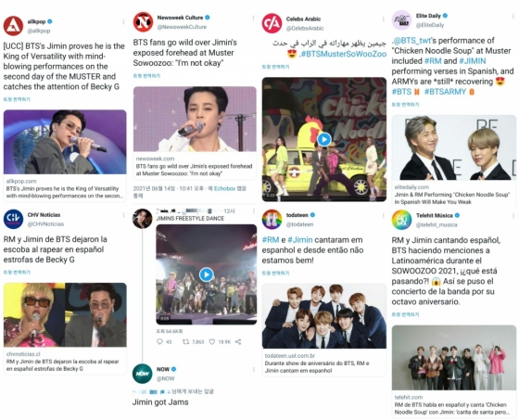This screenshot has width=519, height=420.
Task: Open the todateen.uol.com.br group photo card
Action: click(324, 330)
